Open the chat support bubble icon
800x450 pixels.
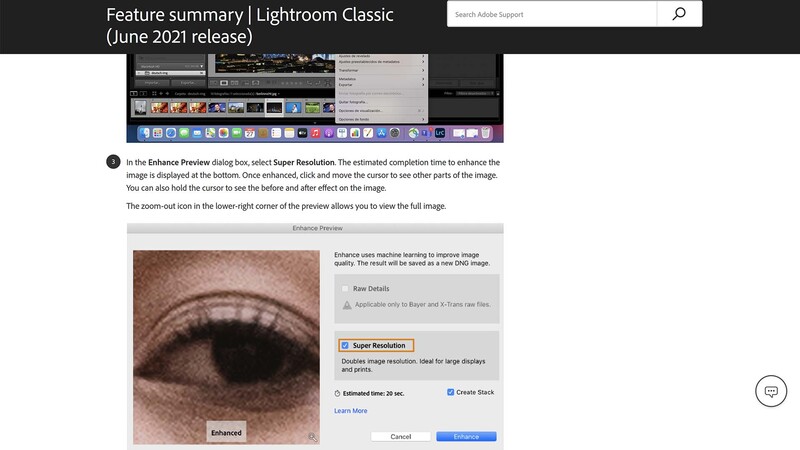(771, 391)
